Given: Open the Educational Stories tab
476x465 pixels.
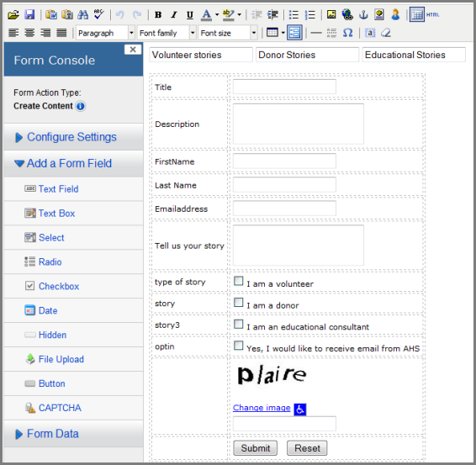Looking at the screenshot, I should (414, 55).
